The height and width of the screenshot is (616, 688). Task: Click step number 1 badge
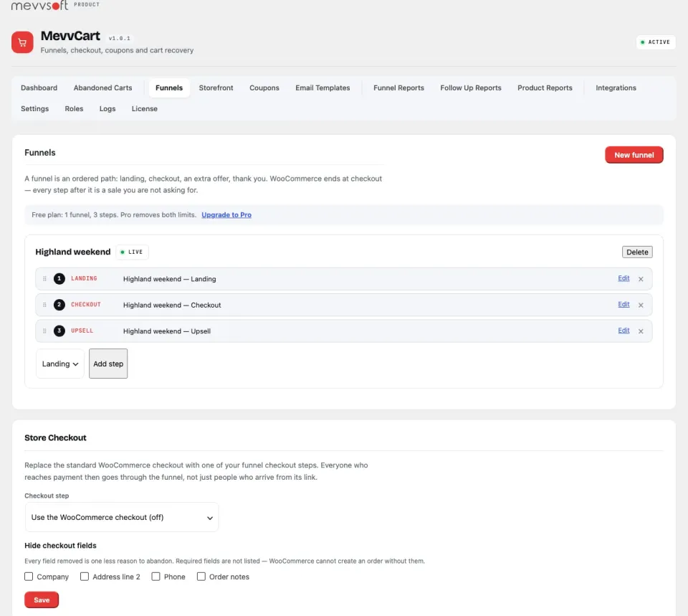pyautogui.click(x=59, y=279)
